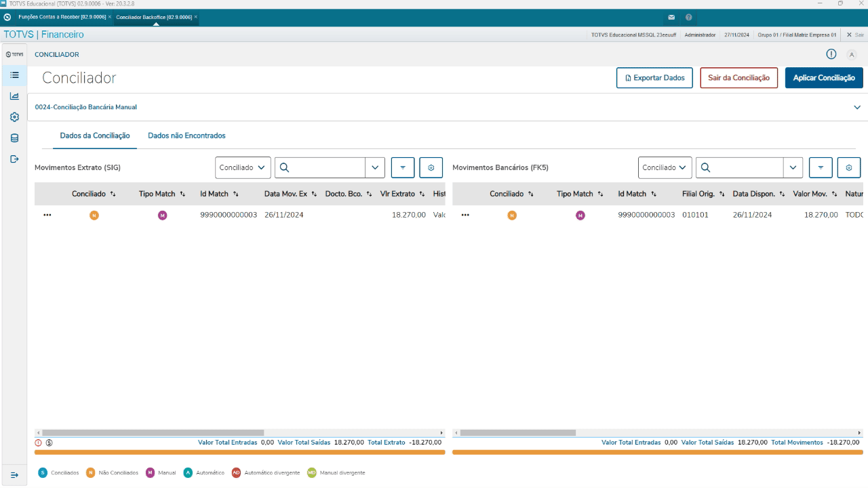The image size is (868, 488).
Task: Expand sidebar with bottom arrow icon
Action: click(14, 474)
